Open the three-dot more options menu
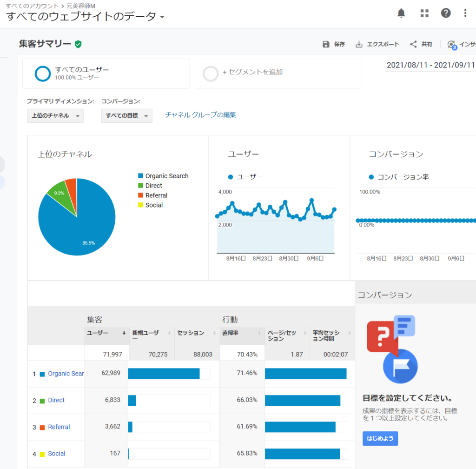 click(465, 13)
